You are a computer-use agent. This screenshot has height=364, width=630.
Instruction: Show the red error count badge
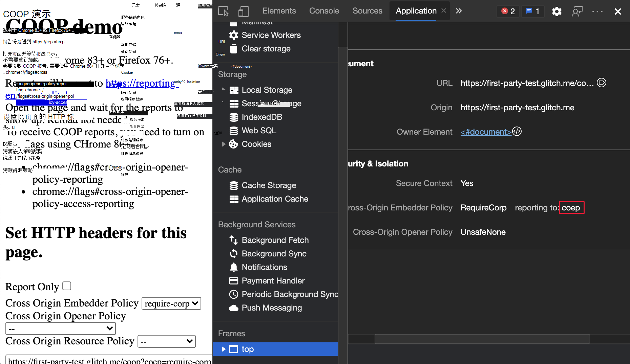coord(508,11)
